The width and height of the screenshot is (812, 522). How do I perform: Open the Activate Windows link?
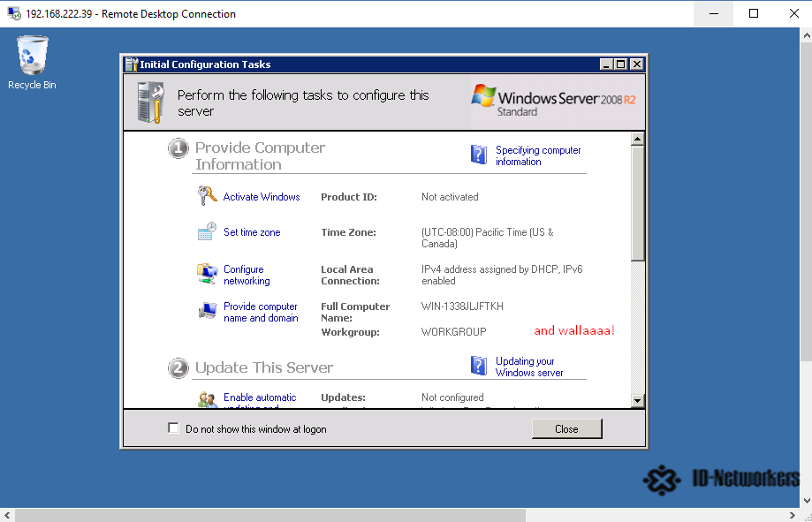coord(262,197)
